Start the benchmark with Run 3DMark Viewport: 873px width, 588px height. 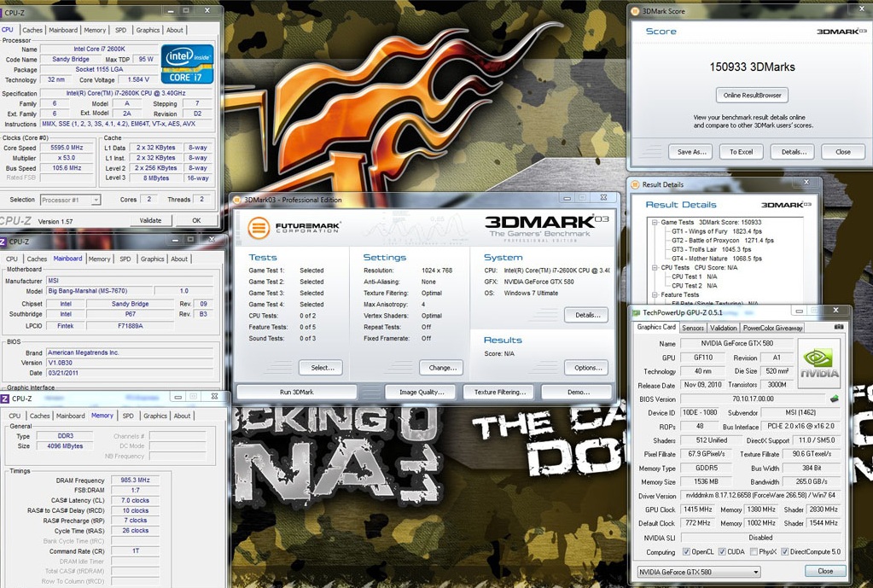pos(297,392)
